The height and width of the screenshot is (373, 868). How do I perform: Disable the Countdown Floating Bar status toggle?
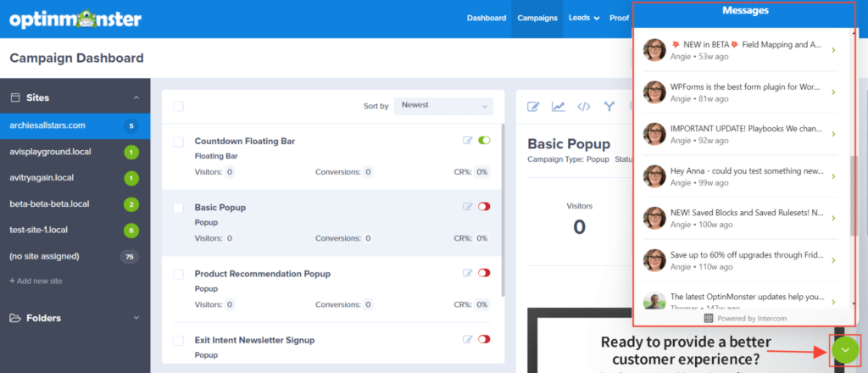tap(484, 141)
